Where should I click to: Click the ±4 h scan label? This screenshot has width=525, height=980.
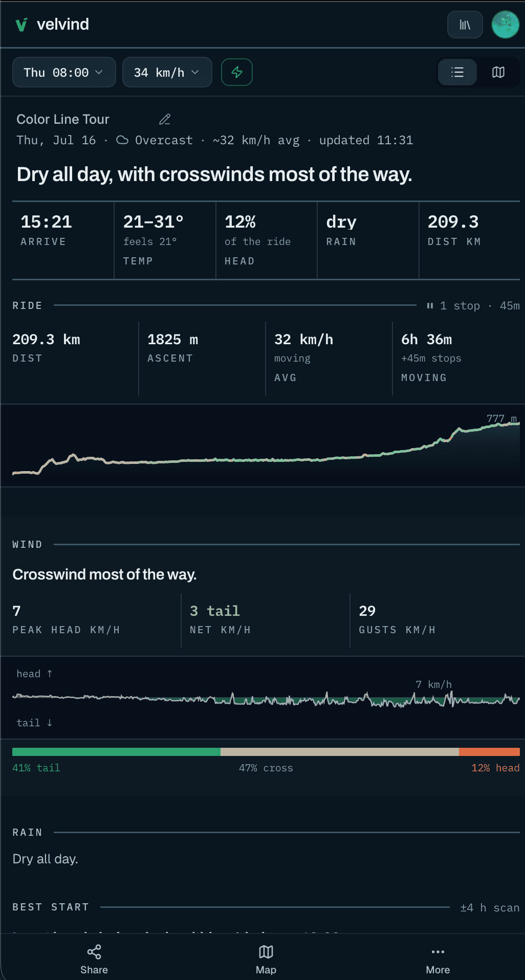tap(490, 907)
